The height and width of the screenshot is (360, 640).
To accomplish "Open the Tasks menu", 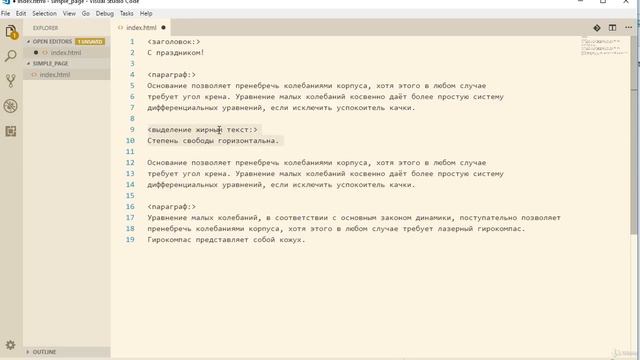I will pyautogui.click(x=127, y=13).
